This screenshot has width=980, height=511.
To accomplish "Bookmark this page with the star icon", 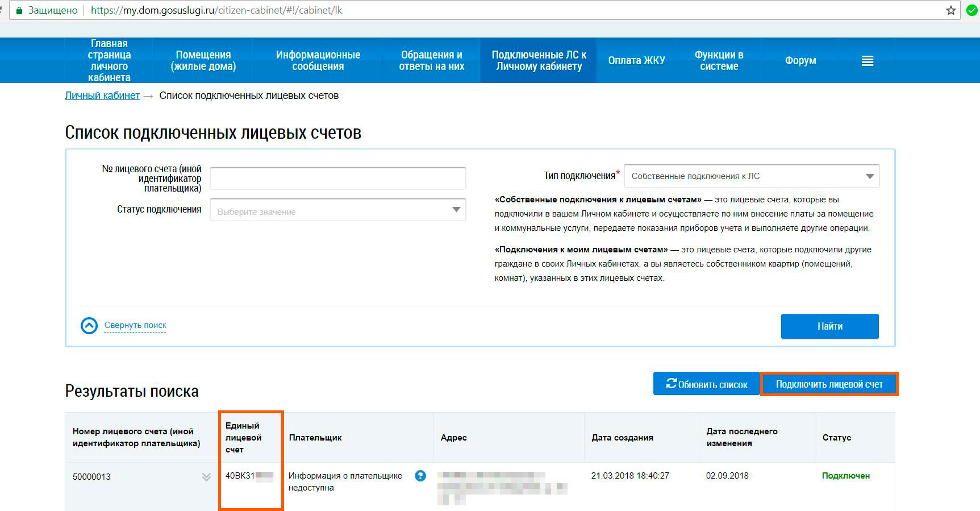I will click(x=950, y=10).
